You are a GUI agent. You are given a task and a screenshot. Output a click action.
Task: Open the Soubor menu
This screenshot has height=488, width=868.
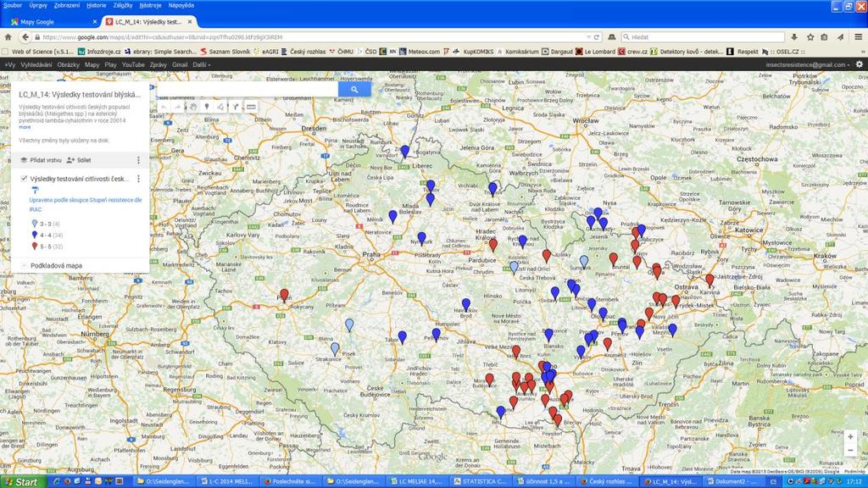tap(13, 5)
